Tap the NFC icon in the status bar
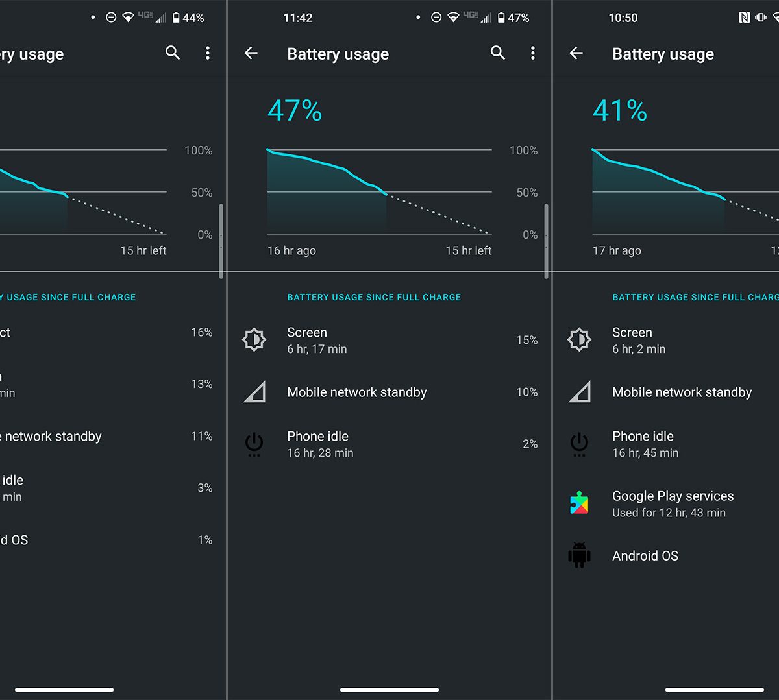 coord(745,18)
